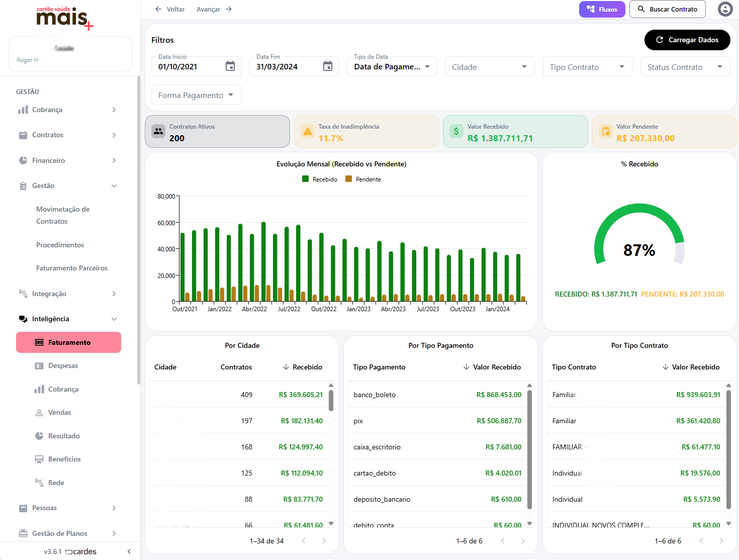Collapse the Gestão sidebar section
The height and width of the screenshot is (560, 739).
pos(115,185)
